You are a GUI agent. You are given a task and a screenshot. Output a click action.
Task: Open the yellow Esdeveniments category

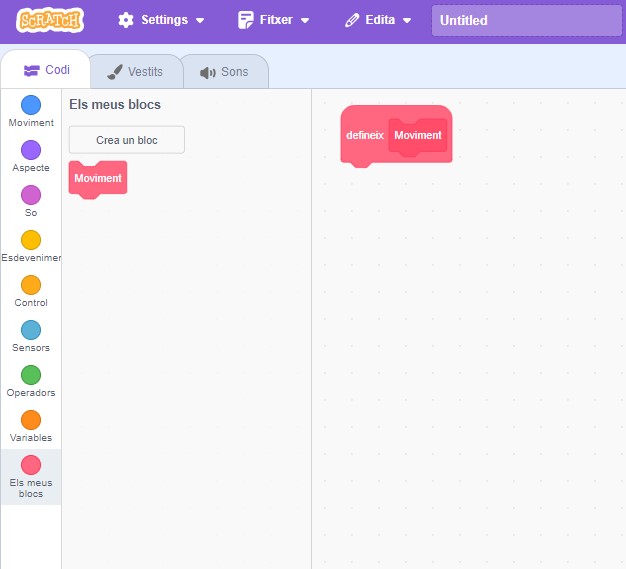click(x=31, y=240)
